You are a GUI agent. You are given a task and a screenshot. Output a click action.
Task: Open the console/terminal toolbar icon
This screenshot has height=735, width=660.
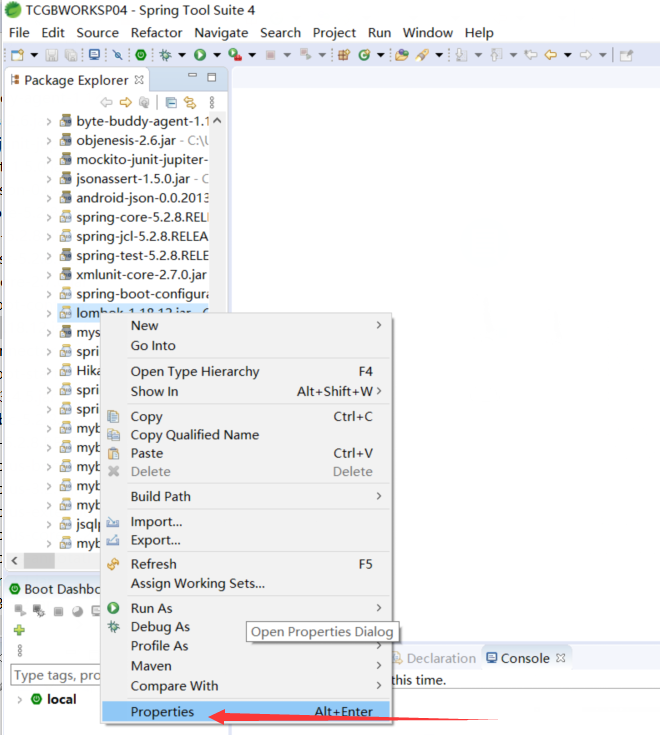(94, 54)
